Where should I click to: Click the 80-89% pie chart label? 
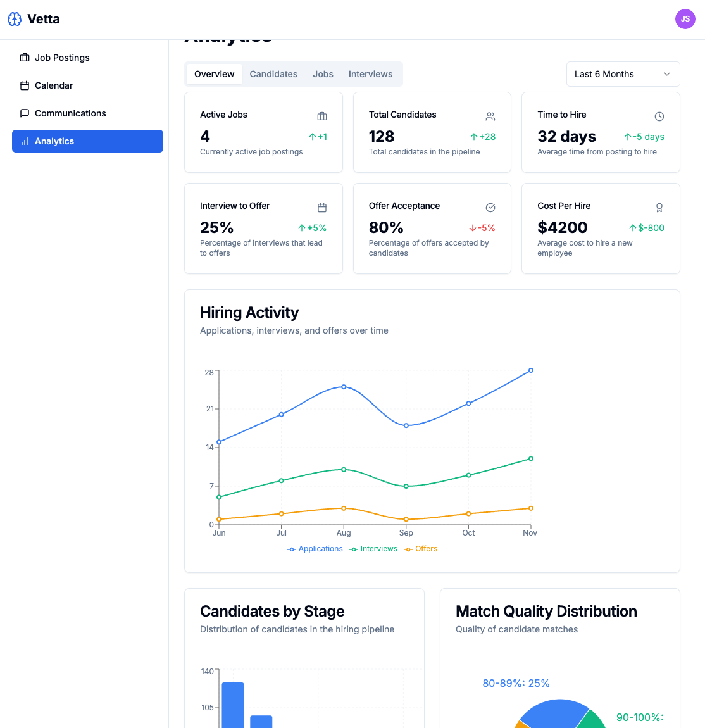(516, 683)
